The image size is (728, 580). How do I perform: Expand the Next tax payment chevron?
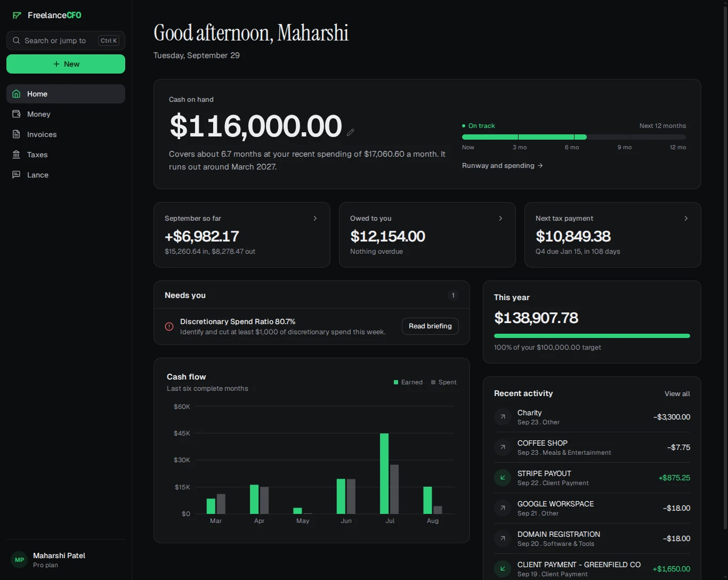pos(686,219)
